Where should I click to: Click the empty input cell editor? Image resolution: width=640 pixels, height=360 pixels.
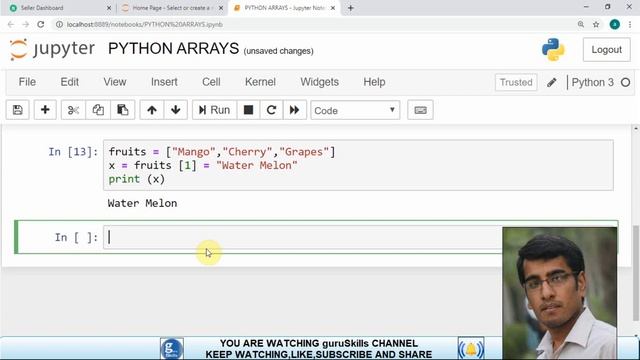[x=302, y=237]
